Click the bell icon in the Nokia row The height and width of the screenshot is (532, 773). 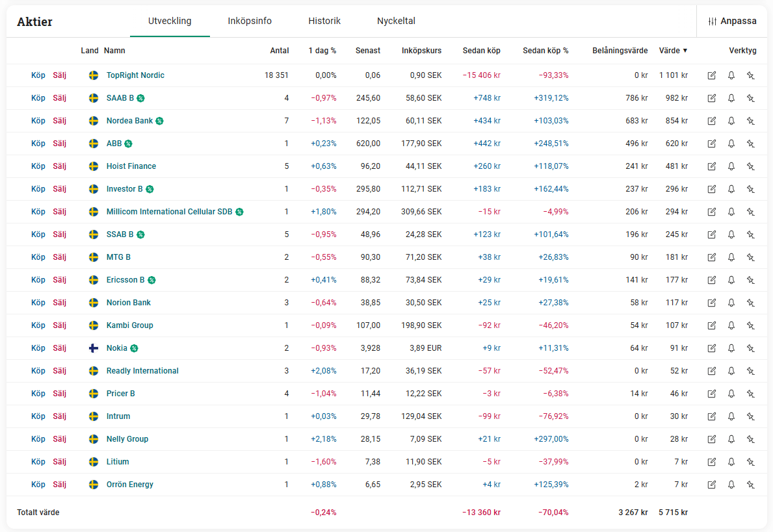[x=731, y=348]
